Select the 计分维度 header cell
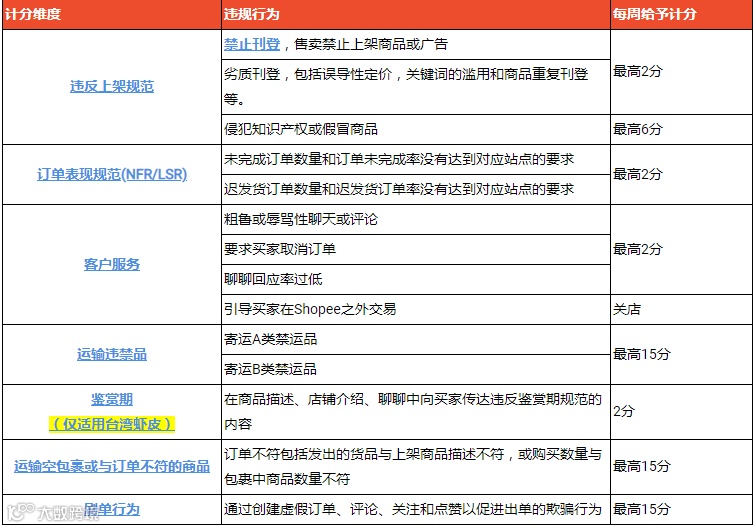The height and width of the screenshot is (528, 753). click(111, 14)
